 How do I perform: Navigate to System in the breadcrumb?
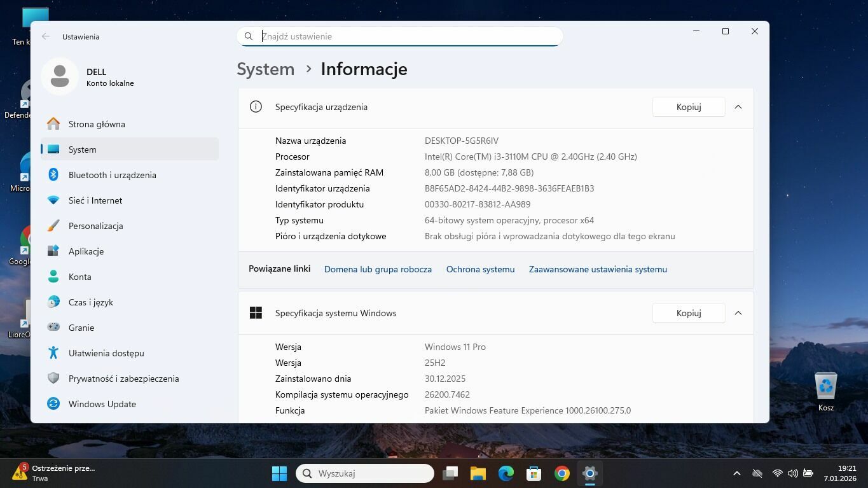[x=266, y=69]
